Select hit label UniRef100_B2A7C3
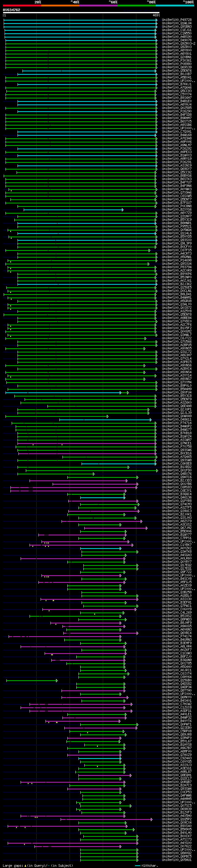 177,785
